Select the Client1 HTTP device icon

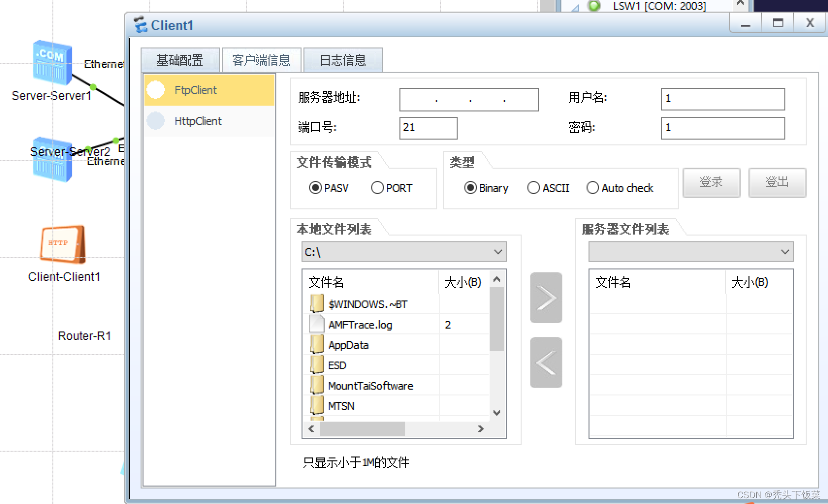click(63, 244)
